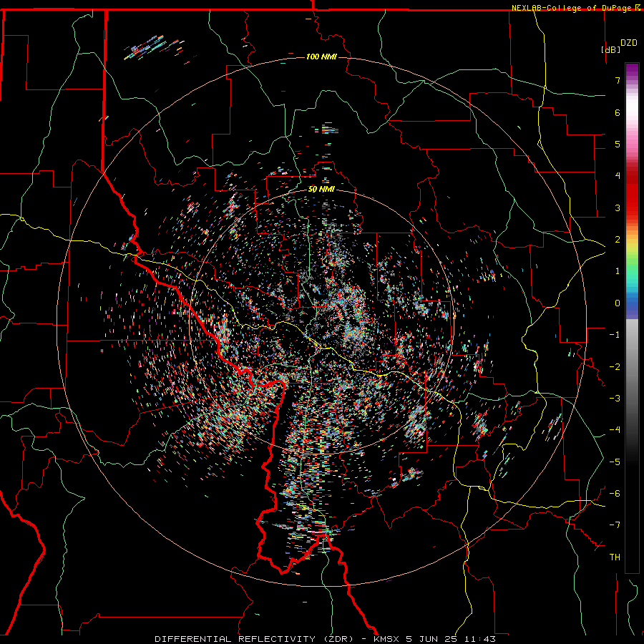
Task: Click the 11:43 timestamp in the caption
Action: click(x=480, y=639)
